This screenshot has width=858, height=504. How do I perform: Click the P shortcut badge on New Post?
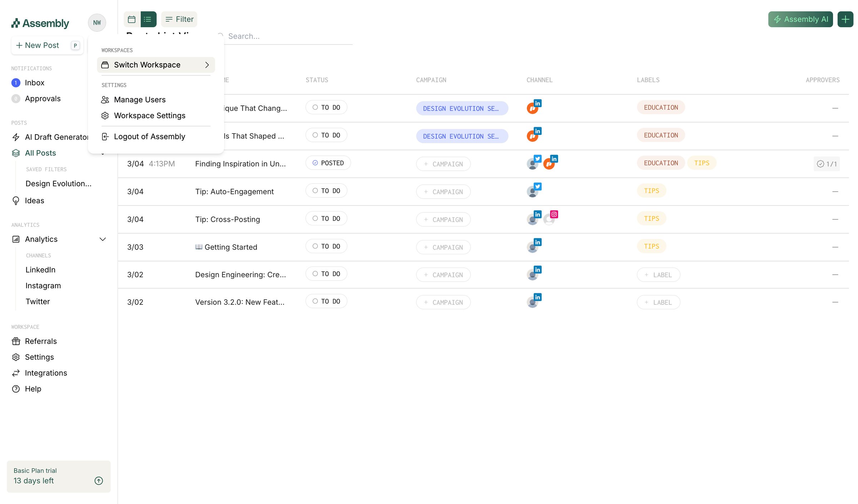coord(75,46)
